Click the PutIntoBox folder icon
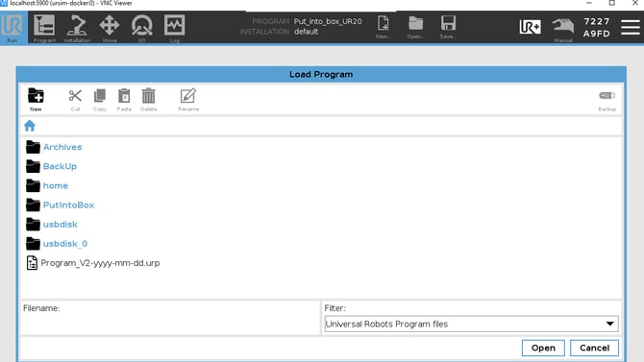The height and width of the screenshot is (362, 644). click(33, 205)
